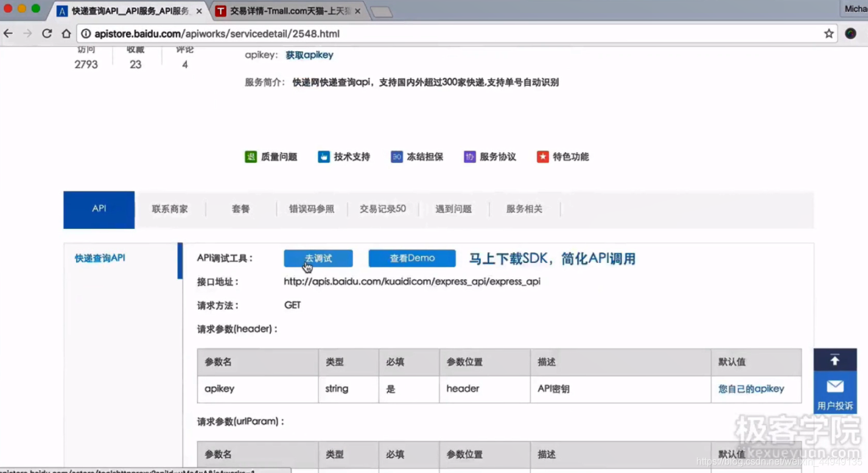The image size is (868, 473).
Task: Open the 套餐 tab
Action: tap(240, 209)
